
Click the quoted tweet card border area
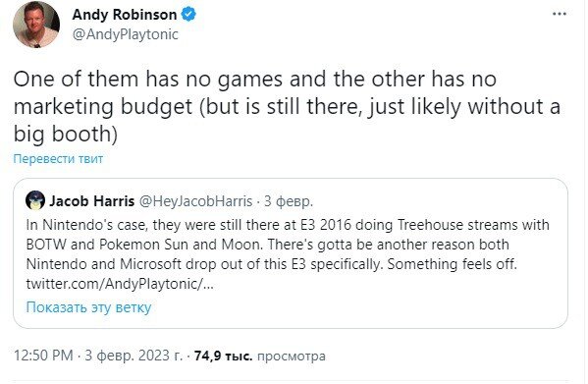click(x=291, y=253)
